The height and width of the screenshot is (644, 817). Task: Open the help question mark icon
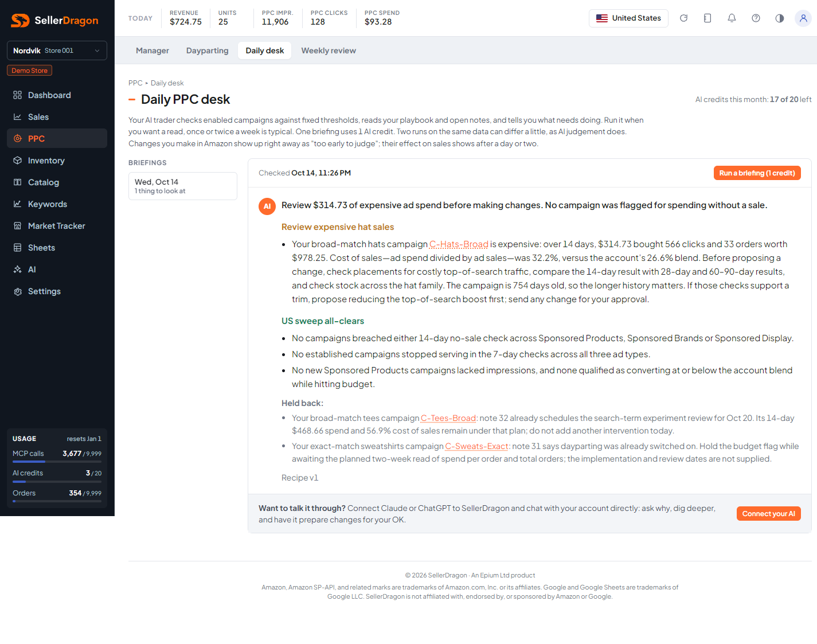756,18
